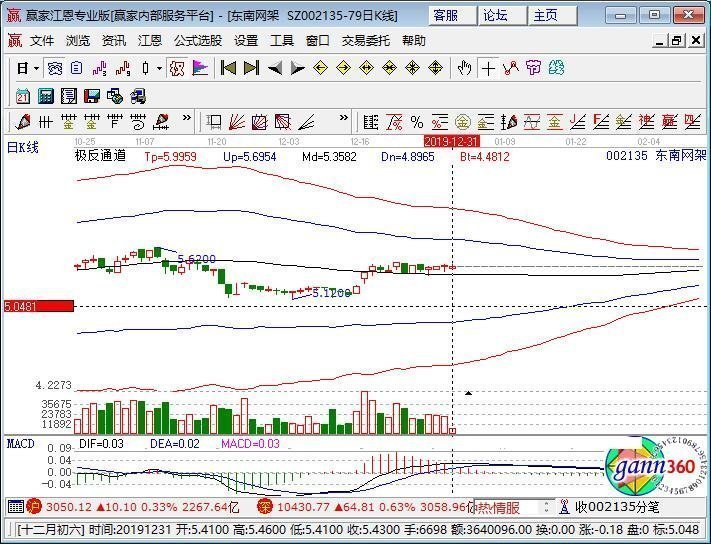Click the floppy disk save icon
The image size is (711, 544).
[92, 96]
